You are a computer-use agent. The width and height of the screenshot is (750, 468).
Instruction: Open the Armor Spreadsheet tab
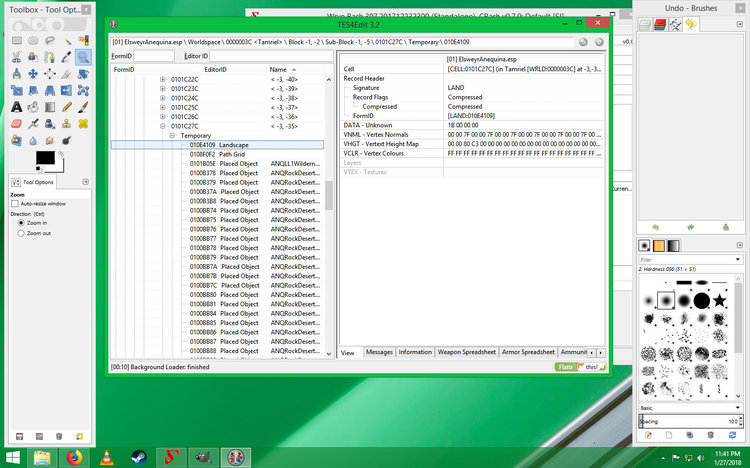pyautogui.click(x=528, y=352)
